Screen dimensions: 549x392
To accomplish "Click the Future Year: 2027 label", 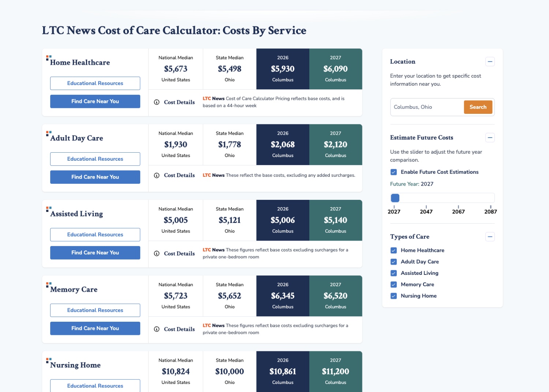I will pos(412,184).
